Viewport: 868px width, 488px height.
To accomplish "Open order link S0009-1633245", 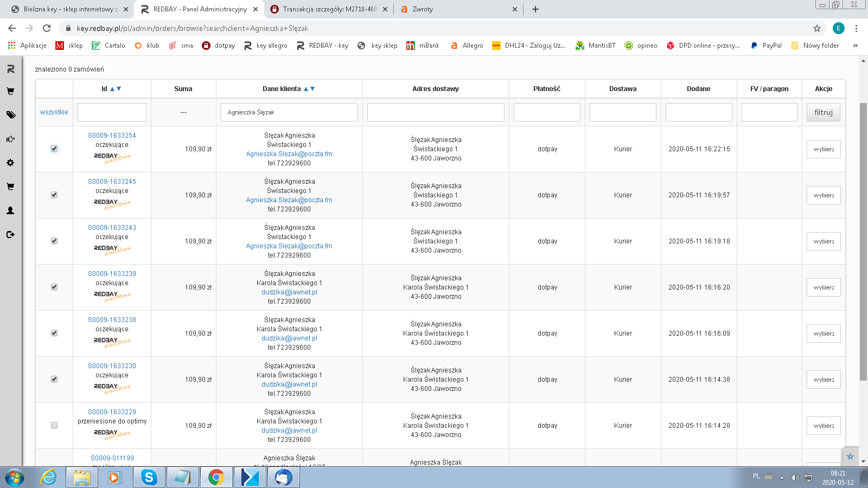I will click(x=112, y=182).
